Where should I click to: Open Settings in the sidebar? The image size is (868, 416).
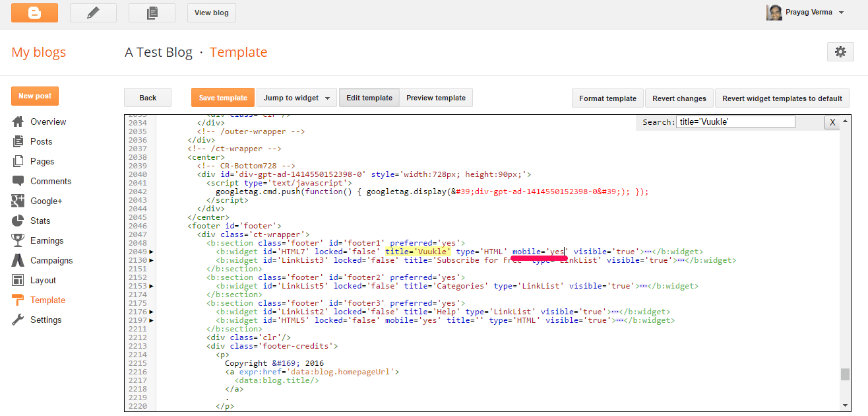click(46, 320)
